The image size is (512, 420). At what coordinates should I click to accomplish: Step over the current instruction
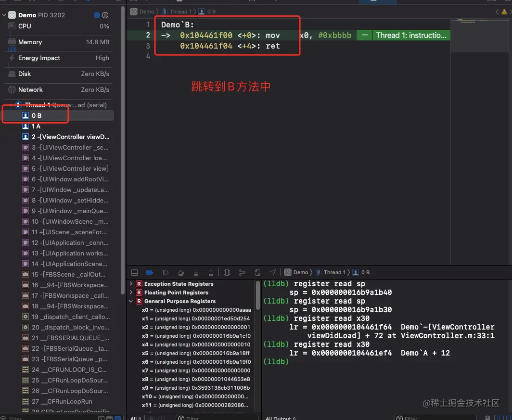coord(181,272)
